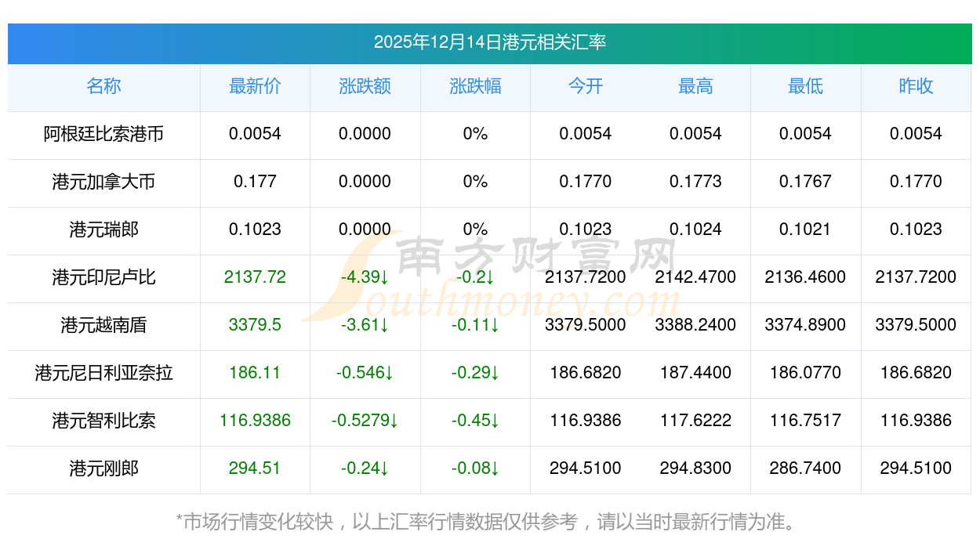Open the 港元加拿大币 row label
The image size is (980, 546).
[x=103, y=182]
